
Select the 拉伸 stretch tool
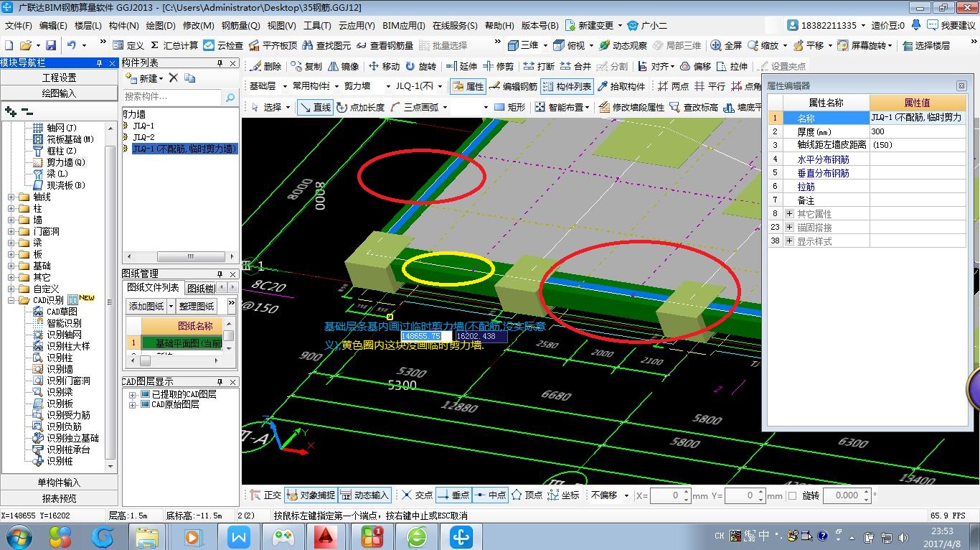pyautogui.click(x=732, y=66)
